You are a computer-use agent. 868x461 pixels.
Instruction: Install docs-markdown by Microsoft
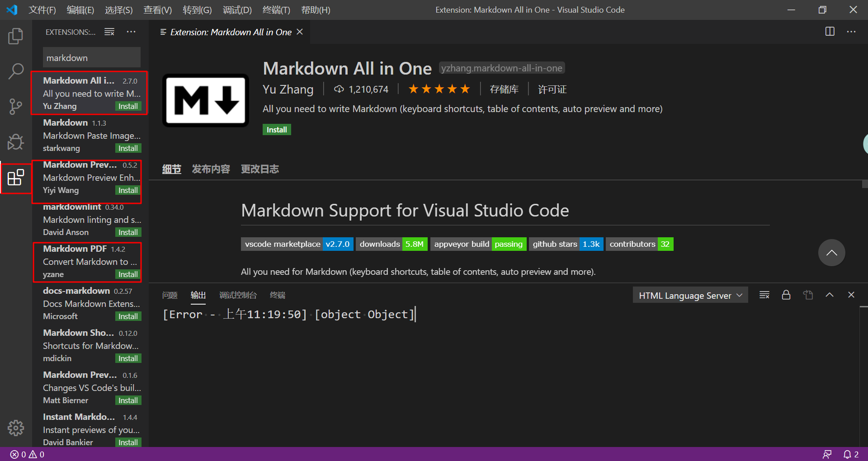[x=128, y=316]
